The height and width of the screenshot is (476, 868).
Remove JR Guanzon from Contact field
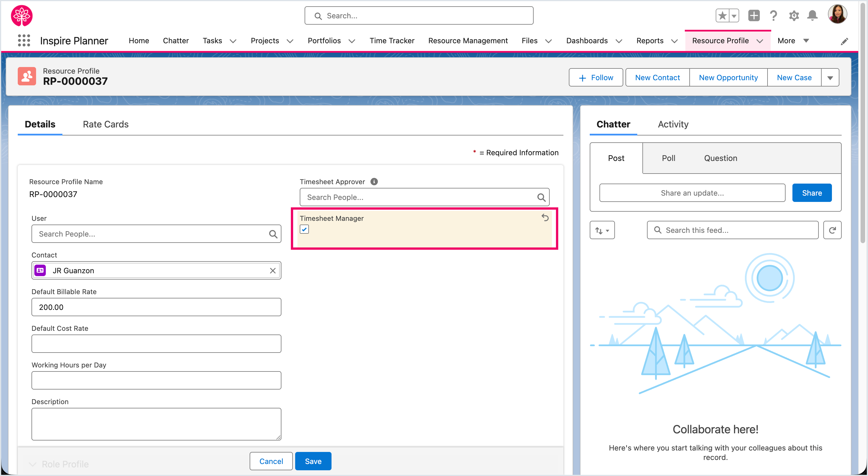coord(273,271)
